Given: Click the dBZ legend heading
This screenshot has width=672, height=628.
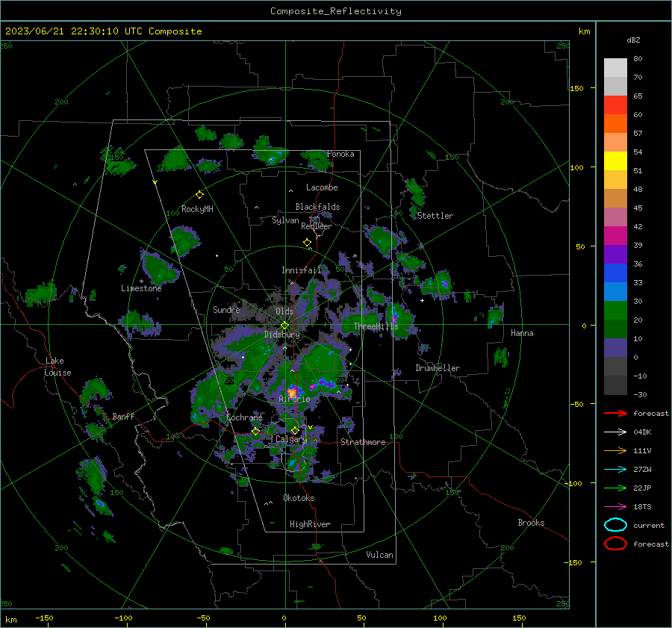Looking at the screenshot, I should pyautogui.click(x=633, y=40).
